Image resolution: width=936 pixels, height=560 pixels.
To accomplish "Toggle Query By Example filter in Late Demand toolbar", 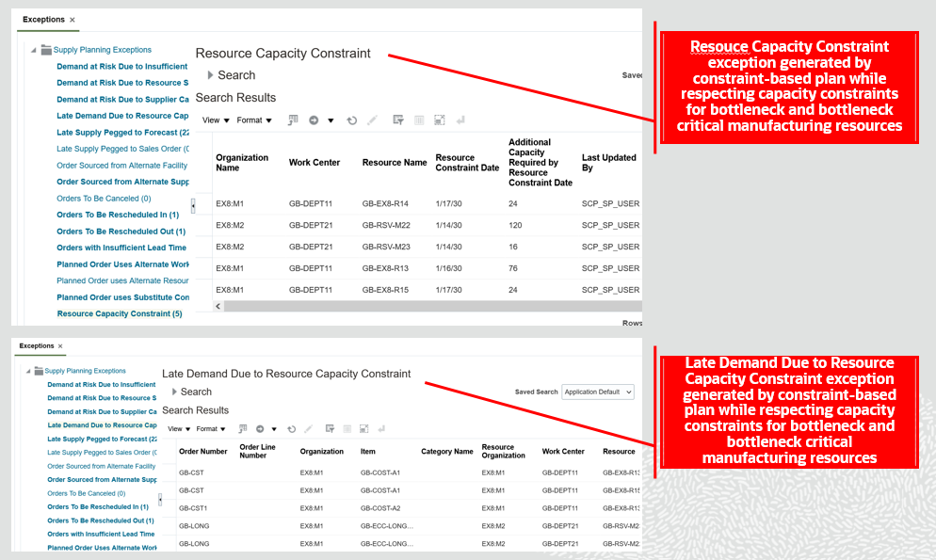I will click(x=330, y=429).
